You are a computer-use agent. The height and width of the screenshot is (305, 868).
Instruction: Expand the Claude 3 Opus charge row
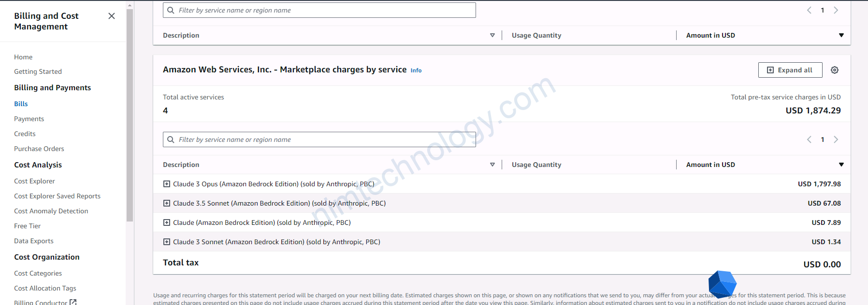(167, 184)
